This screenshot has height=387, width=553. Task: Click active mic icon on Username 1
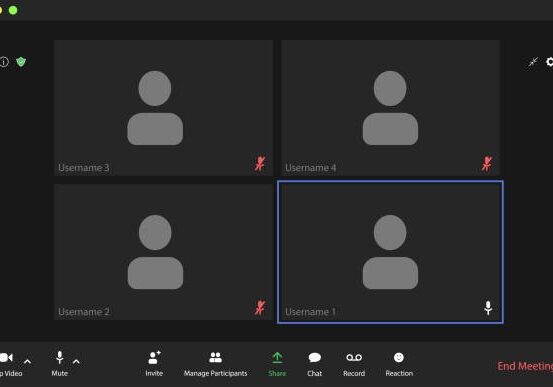pos(488,308)
